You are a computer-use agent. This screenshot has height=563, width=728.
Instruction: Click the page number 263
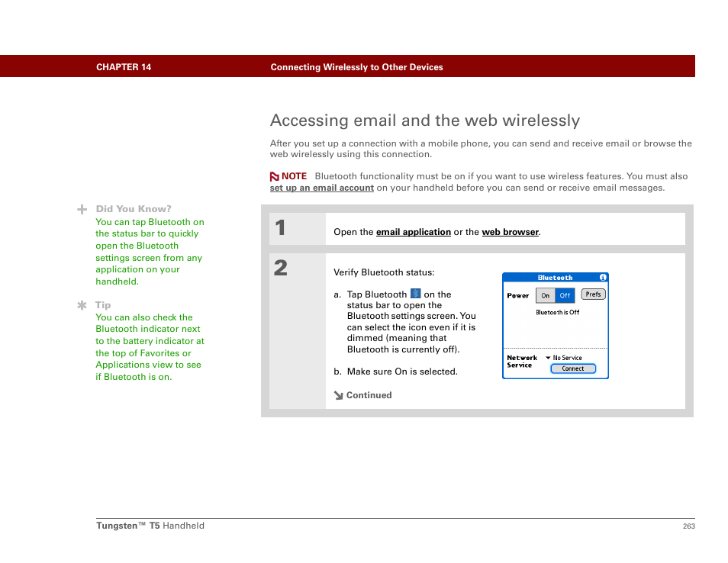coord(689,526)
